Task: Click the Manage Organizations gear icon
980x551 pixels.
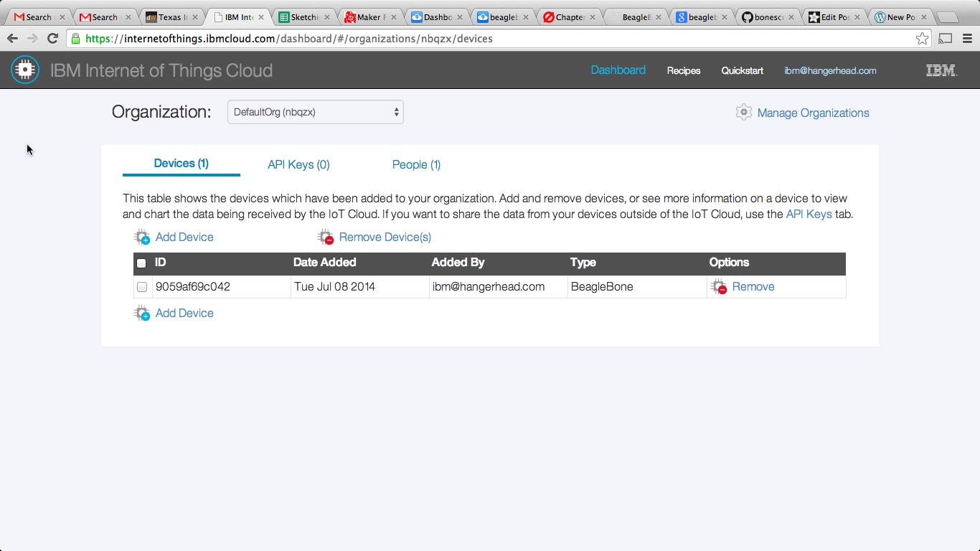Action: 744,113
